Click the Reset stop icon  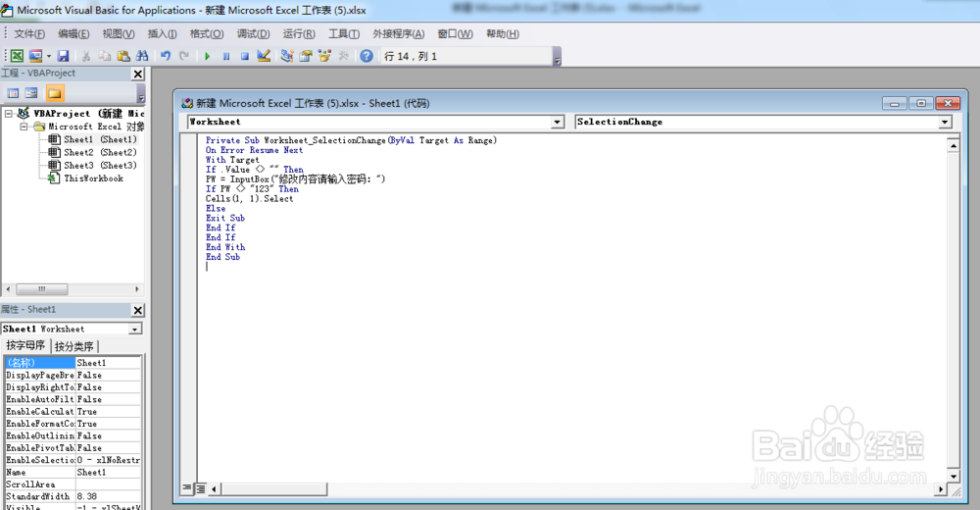245,56
